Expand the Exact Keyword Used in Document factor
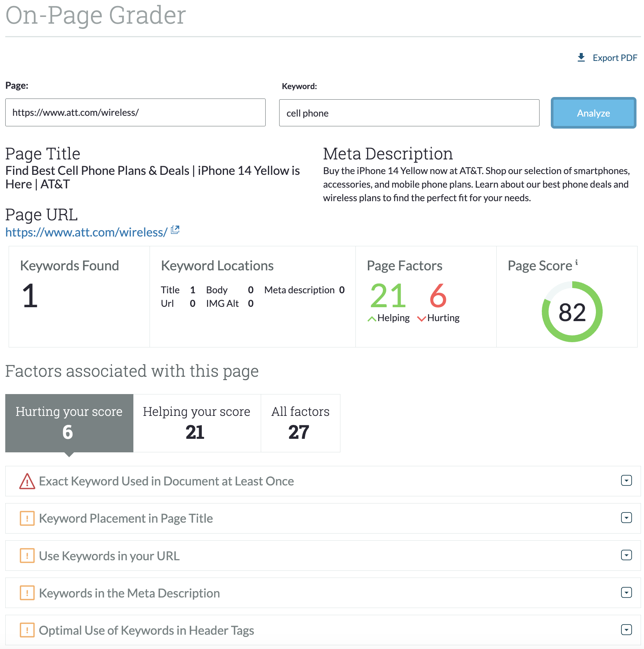This screenshot has height=649, width=644. 626,481
